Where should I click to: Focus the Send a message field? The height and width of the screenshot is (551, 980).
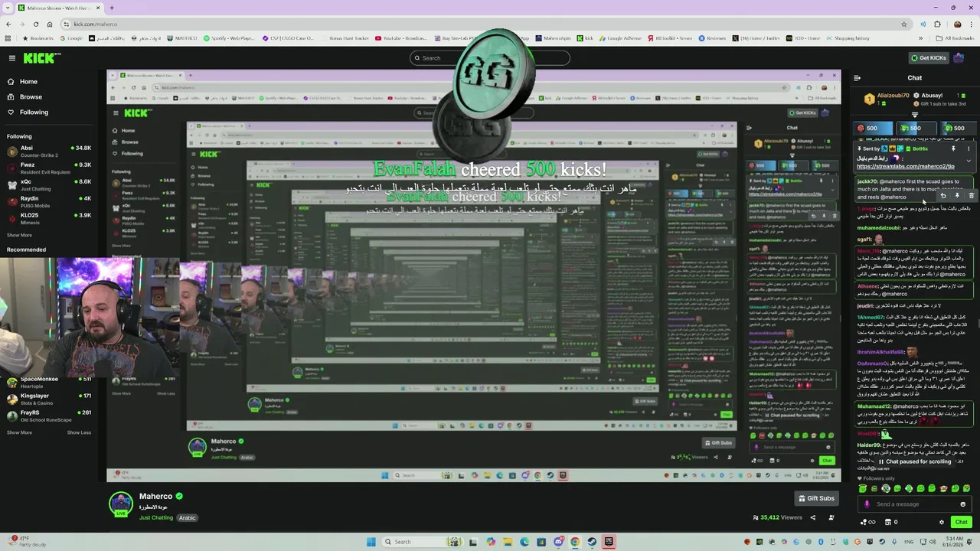(x=916, y=504)
